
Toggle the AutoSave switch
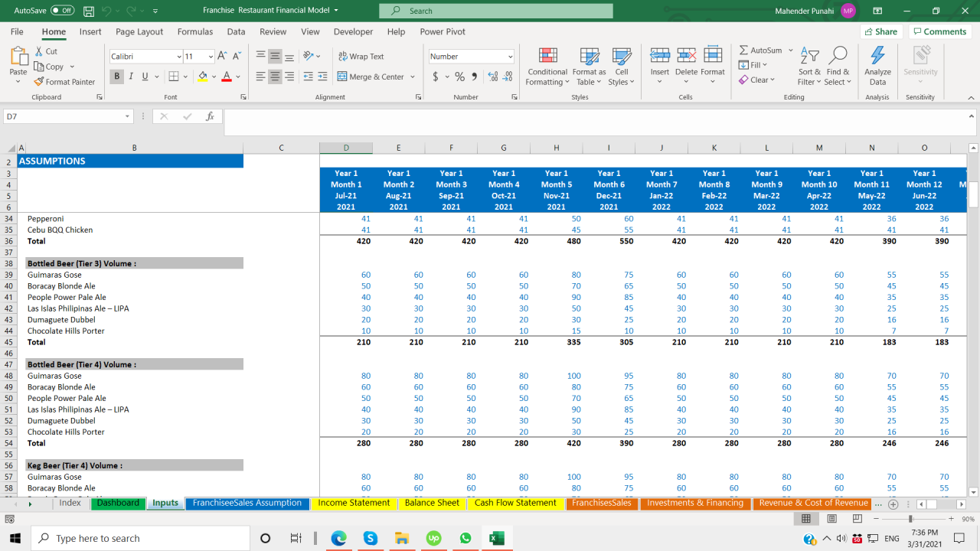[x=62, y=11]
